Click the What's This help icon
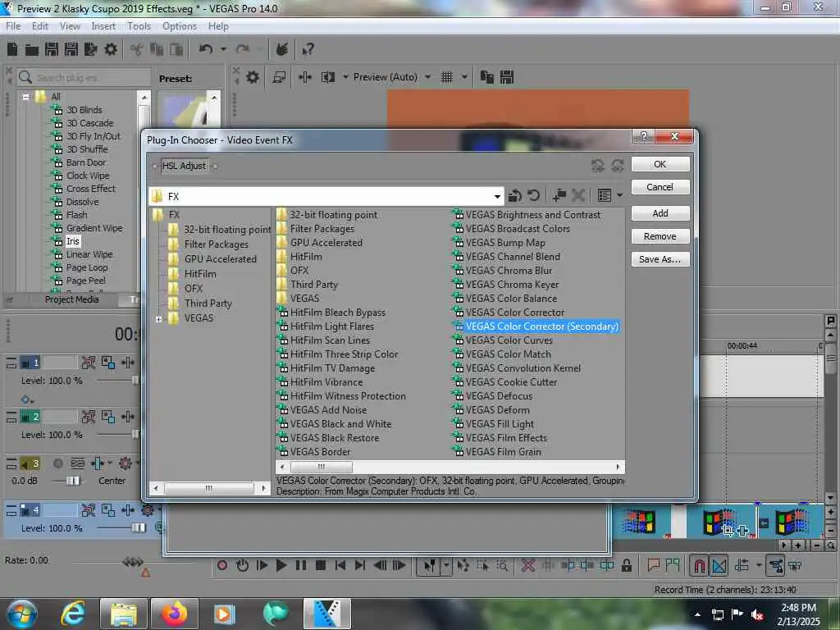 click(308, 50)
